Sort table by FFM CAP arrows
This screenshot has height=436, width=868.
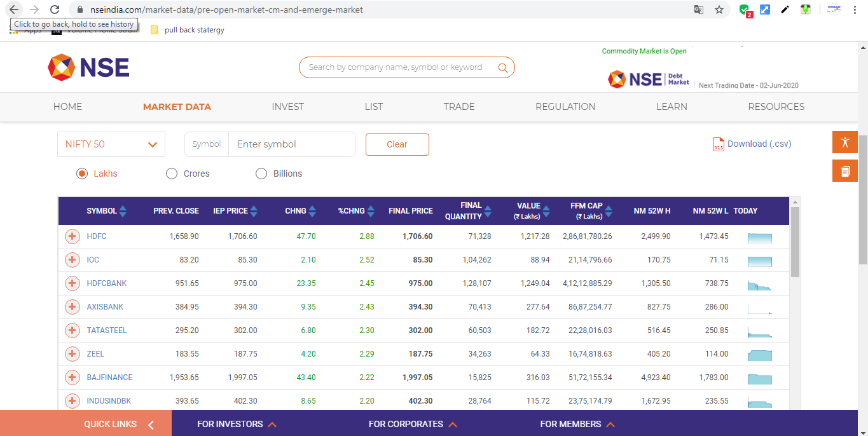(609, 211)
